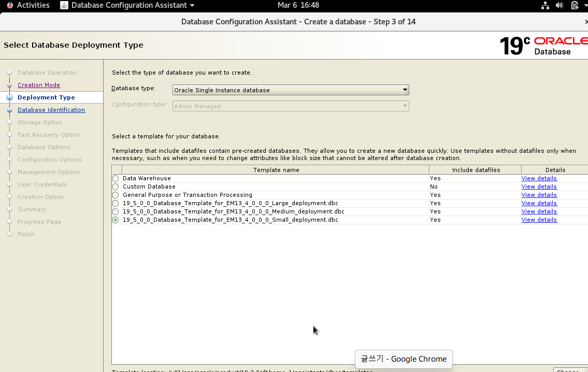Click the Progress Page step label
The image size is (588, 372).
(39, 222)
